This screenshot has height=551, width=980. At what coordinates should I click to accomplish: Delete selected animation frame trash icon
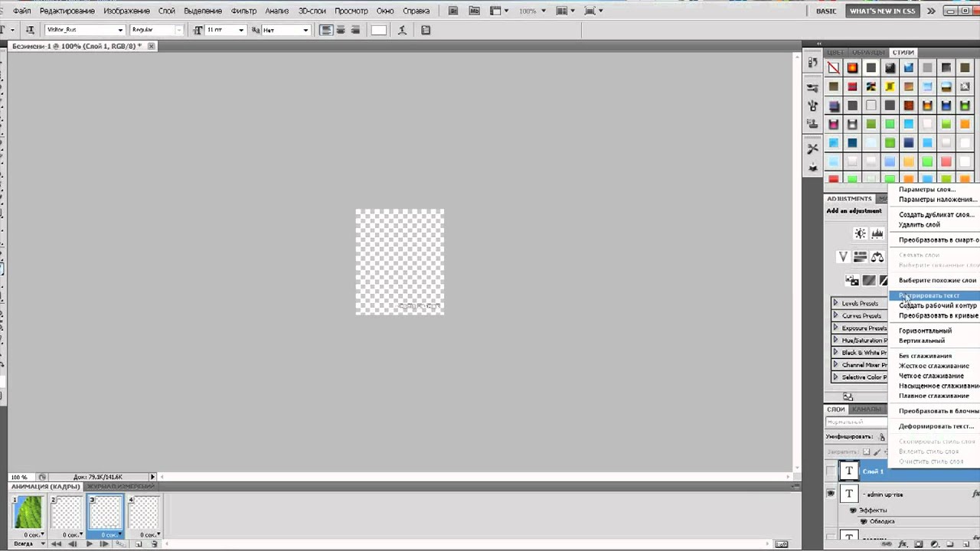pyautogui.click(x=155, y=544)
